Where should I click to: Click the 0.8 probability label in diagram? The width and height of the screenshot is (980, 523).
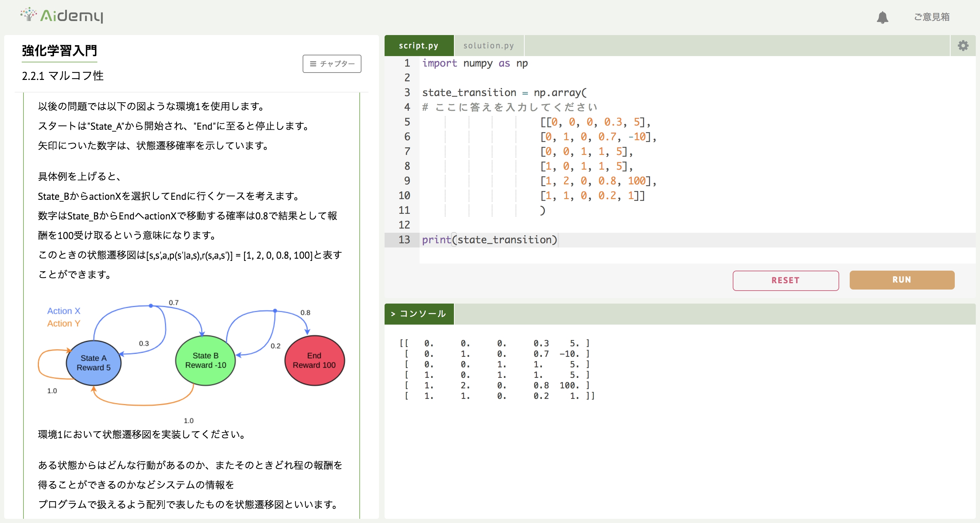[x=305, y=313]
